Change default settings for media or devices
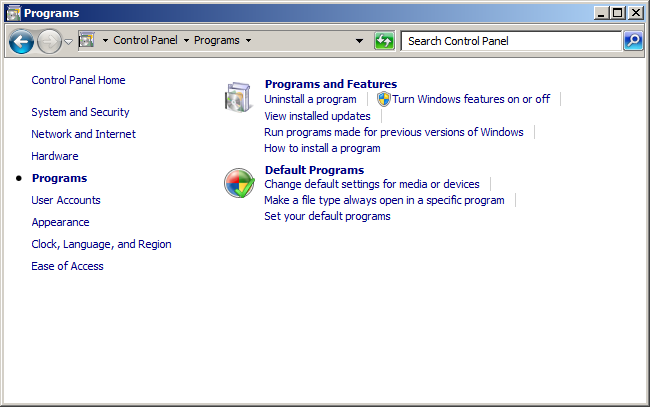 click(x=372, y=184)
